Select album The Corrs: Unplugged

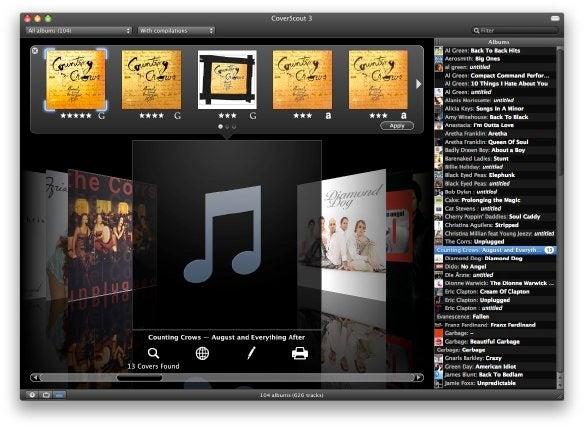tap(495, 242)
